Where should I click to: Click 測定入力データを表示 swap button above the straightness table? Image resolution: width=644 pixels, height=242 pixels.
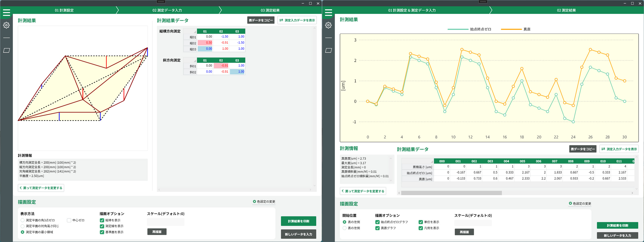619,149
